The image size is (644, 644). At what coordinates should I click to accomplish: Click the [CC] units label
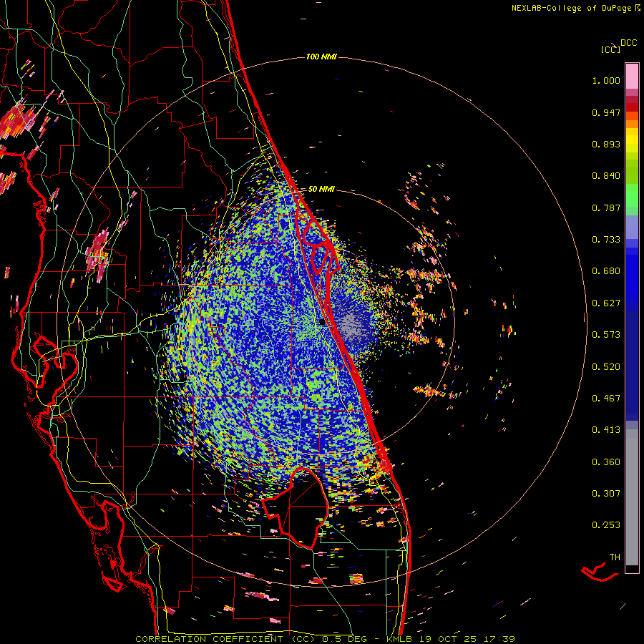(610, 49)
